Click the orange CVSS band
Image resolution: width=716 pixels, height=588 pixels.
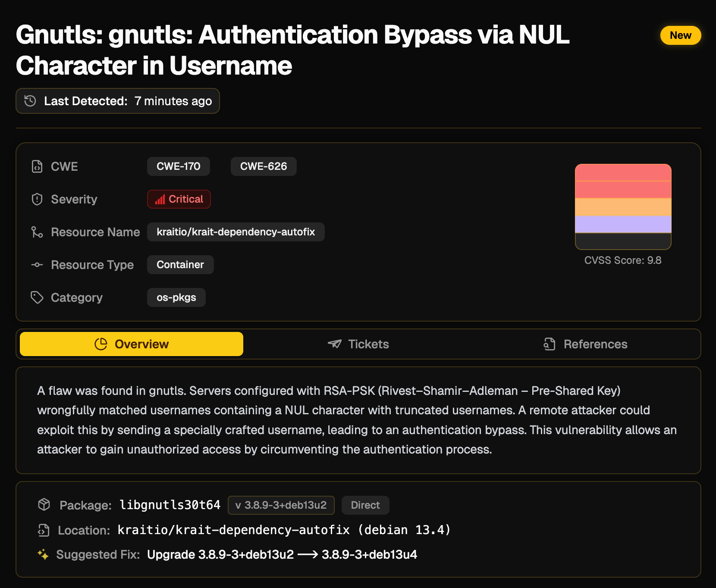[x=623, y=207]
